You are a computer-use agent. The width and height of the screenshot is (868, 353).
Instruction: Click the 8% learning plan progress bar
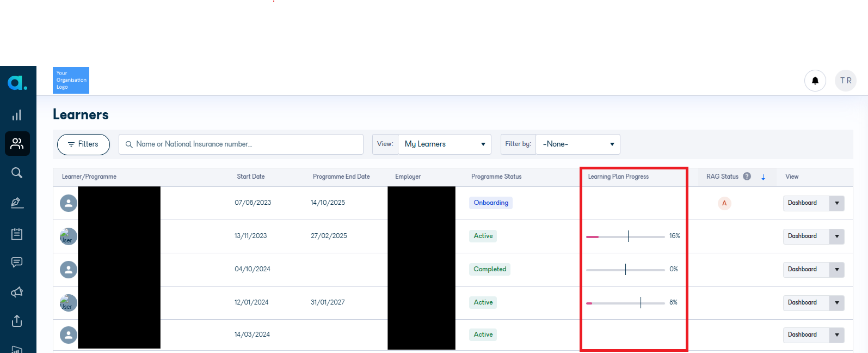click(625, 303)
